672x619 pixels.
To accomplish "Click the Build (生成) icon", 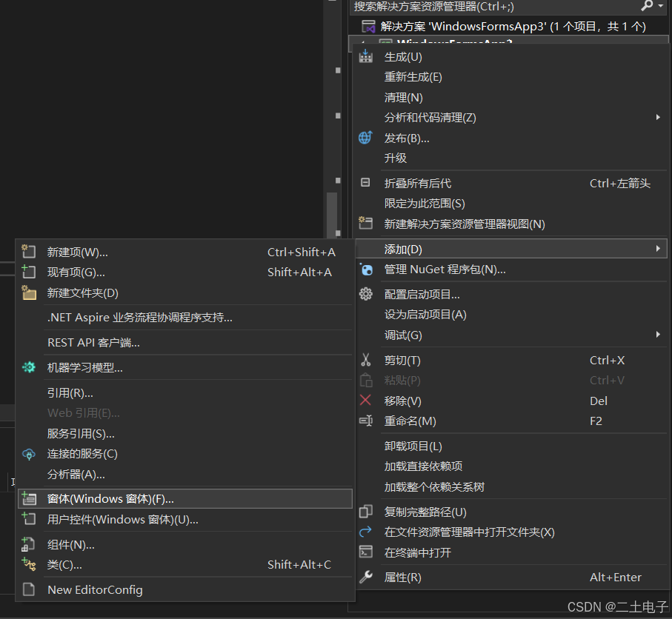I will point(365,56).
